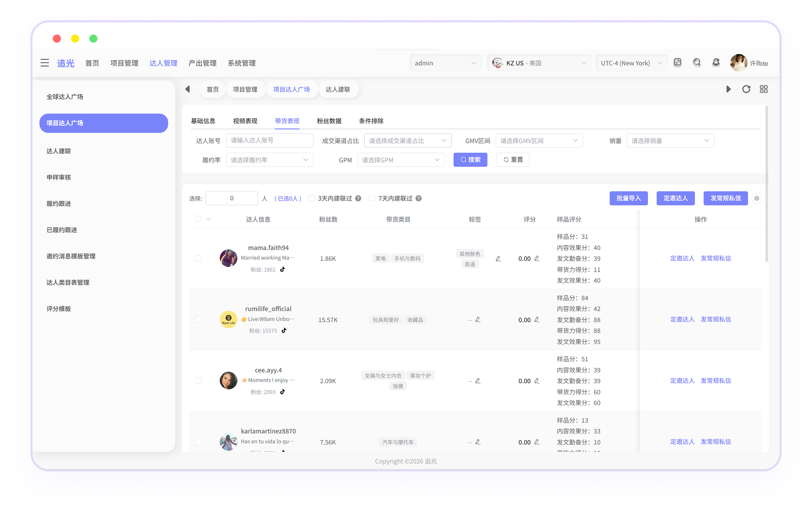Edit the score for mama.faith94

537,259
